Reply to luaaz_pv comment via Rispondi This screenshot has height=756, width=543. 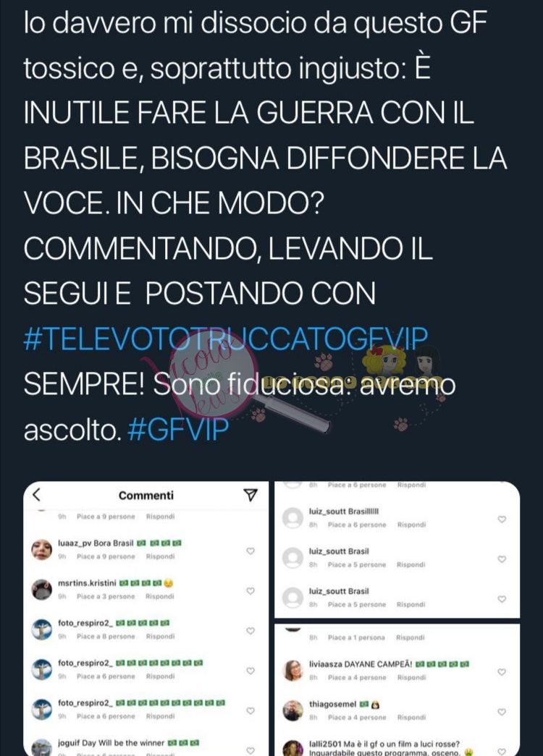pyautogui.click(x=160, y=556)
